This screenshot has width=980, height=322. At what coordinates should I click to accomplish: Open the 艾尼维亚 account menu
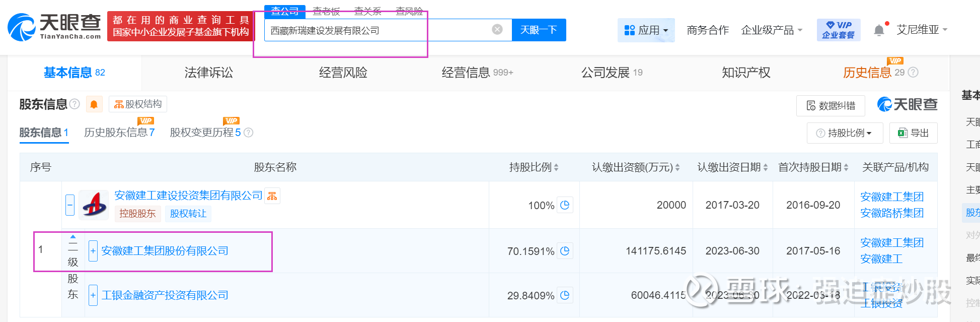click(922, 30)
